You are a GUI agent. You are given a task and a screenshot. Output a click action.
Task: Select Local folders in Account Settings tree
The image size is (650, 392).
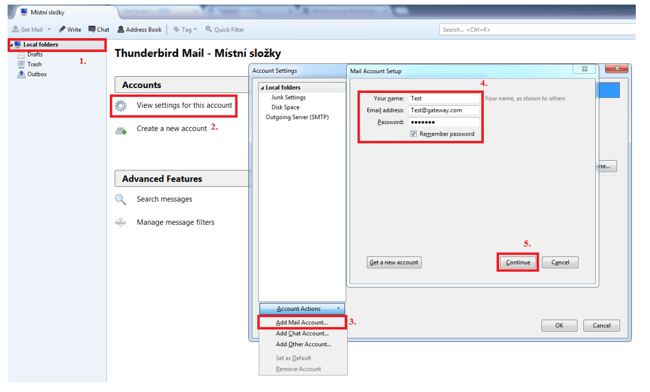tap(283, 87)
